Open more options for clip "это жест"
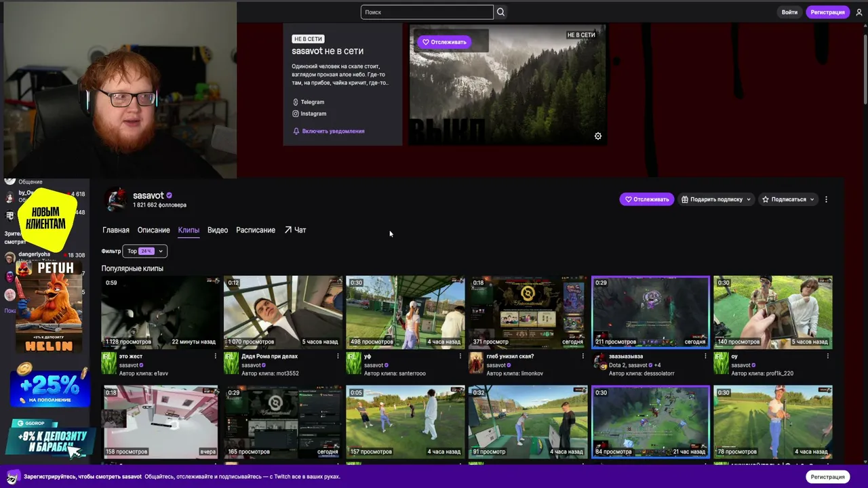 [x=216, y=357]
